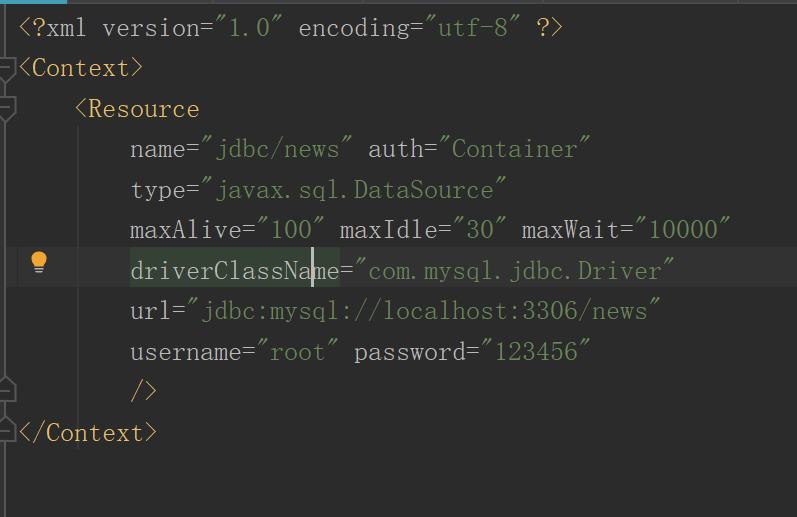
Task: Click the Resource tag name
Action: 144,109
